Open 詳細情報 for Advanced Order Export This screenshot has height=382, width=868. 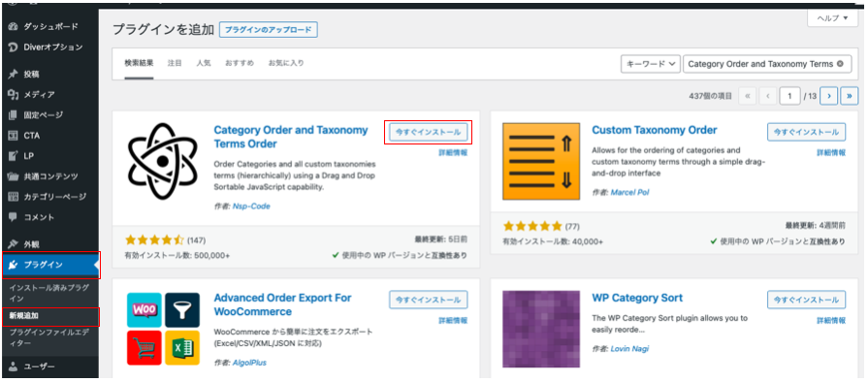point(453,321)
